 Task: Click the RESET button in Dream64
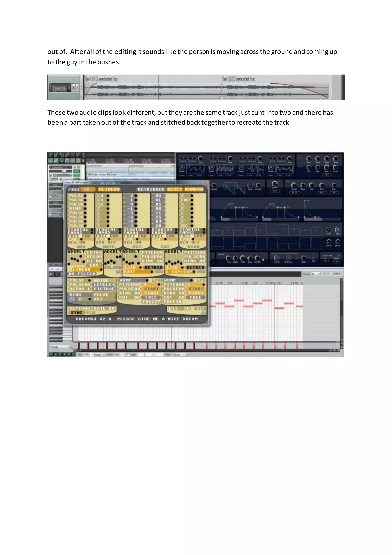pos(175,189)
